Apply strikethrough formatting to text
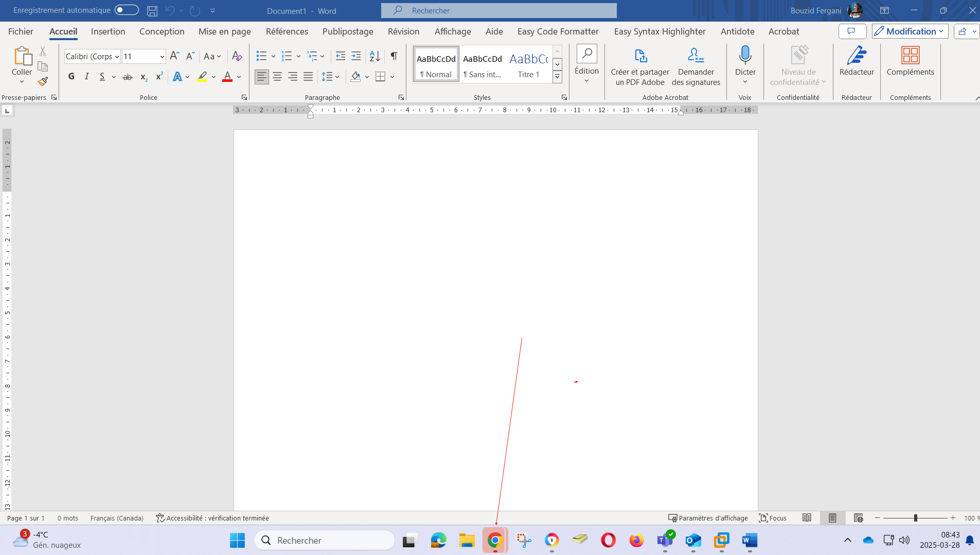 pyautogui.click(x=128, y=77)
